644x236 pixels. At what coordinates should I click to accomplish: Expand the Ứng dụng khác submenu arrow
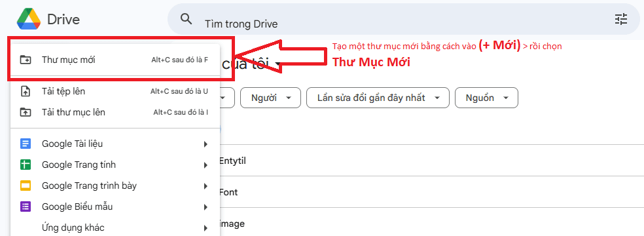(206, 227)
